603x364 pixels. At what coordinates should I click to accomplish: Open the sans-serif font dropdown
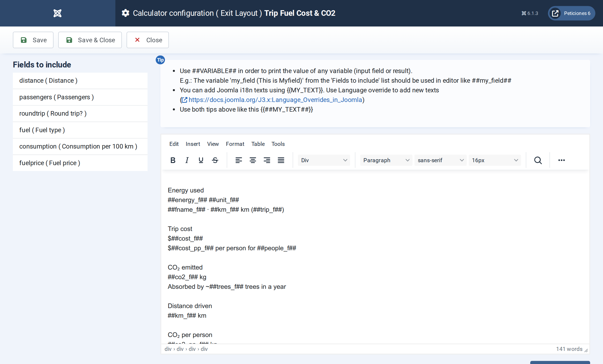[441, 160]
